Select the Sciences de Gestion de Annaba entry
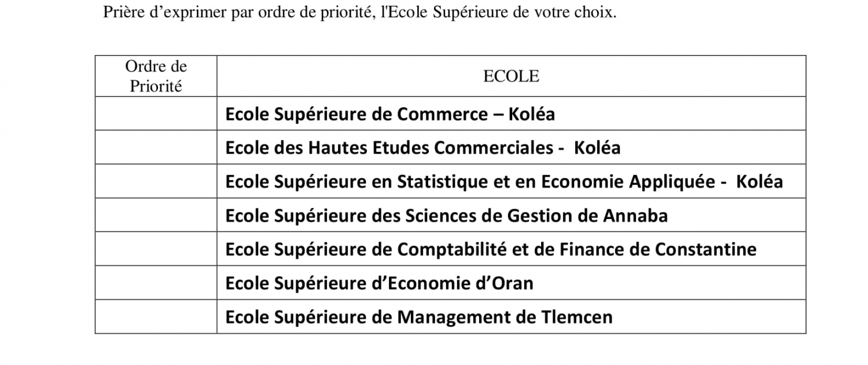The width and height of the screenshot is (868, 365). pyautogui.click(x=446, y=216)
